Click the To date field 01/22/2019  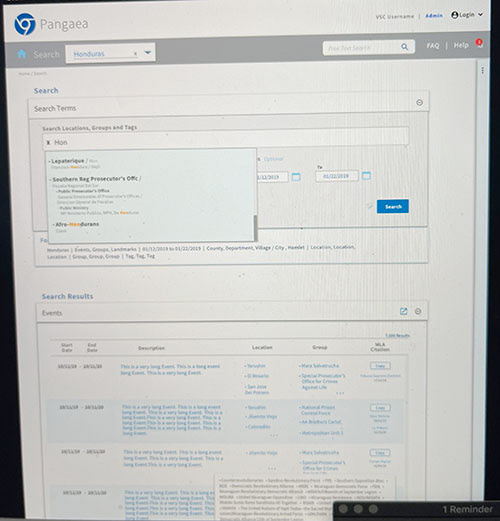point(337,176)
